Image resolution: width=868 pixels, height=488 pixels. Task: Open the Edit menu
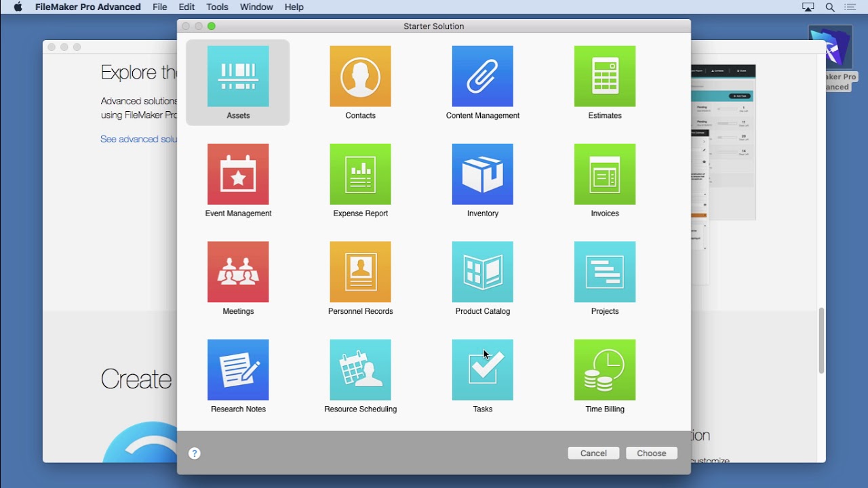coord(186,7)
